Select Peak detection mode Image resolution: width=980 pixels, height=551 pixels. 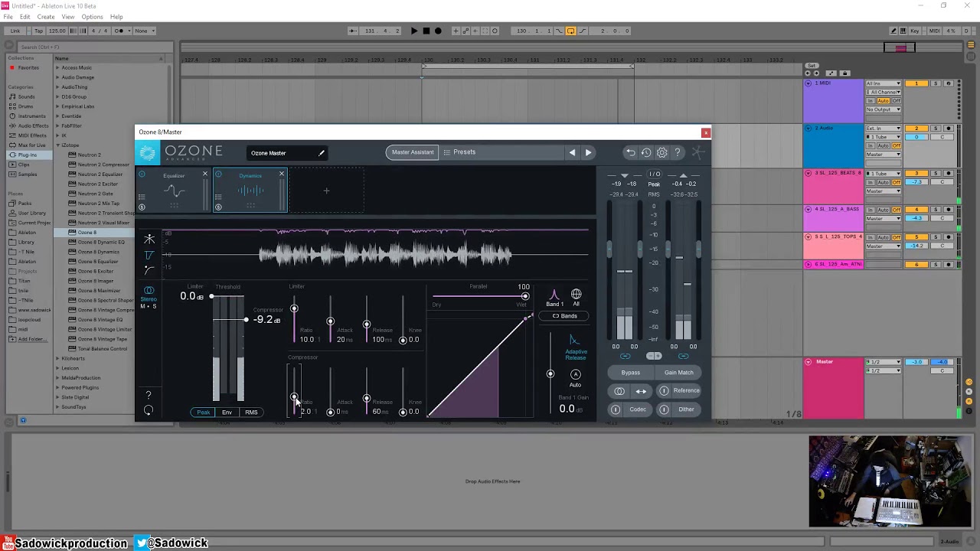(x=203, y=412)
